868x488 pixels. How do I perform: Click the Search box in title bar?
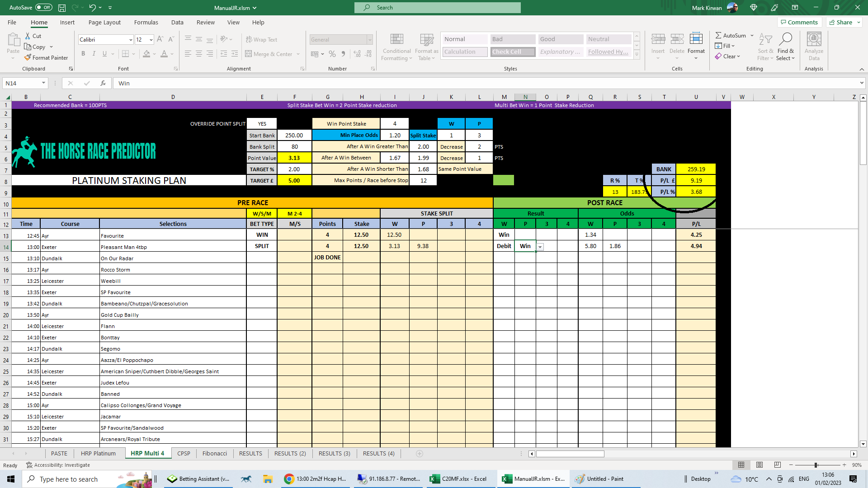point(438,8)
